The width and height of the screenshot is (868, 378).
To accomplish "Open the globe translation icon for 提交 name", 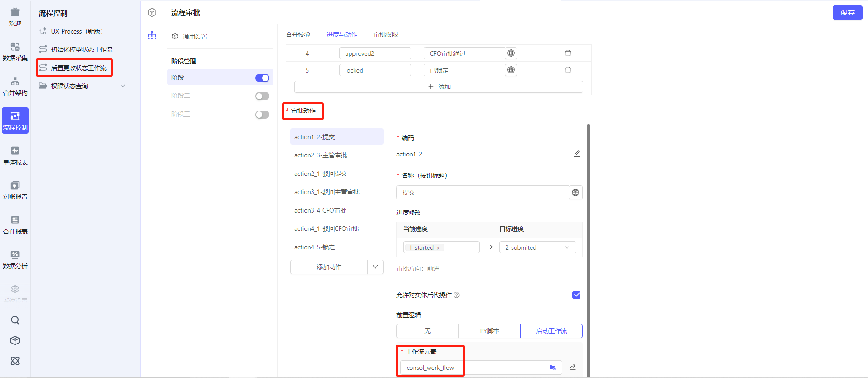I will tap(575, 193).
